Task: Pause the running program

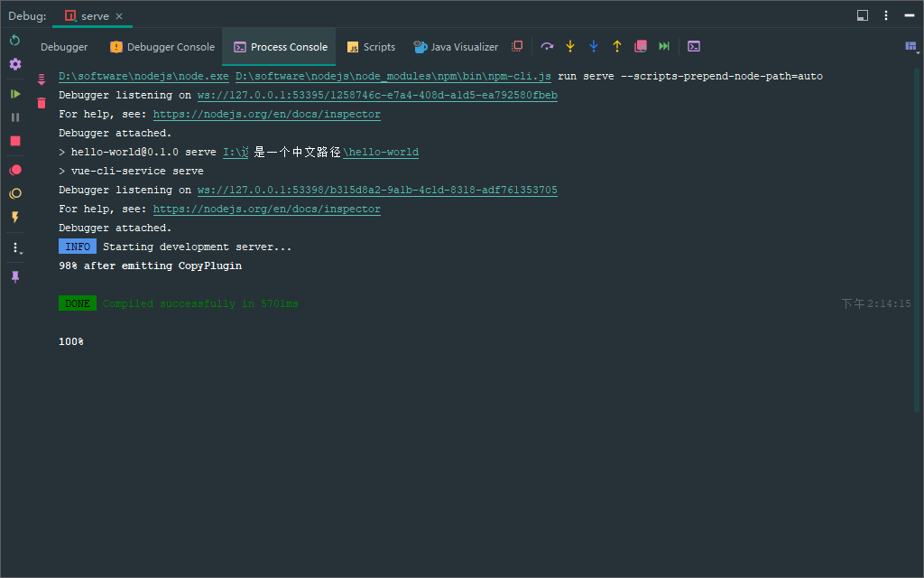Action: (15, 117)
